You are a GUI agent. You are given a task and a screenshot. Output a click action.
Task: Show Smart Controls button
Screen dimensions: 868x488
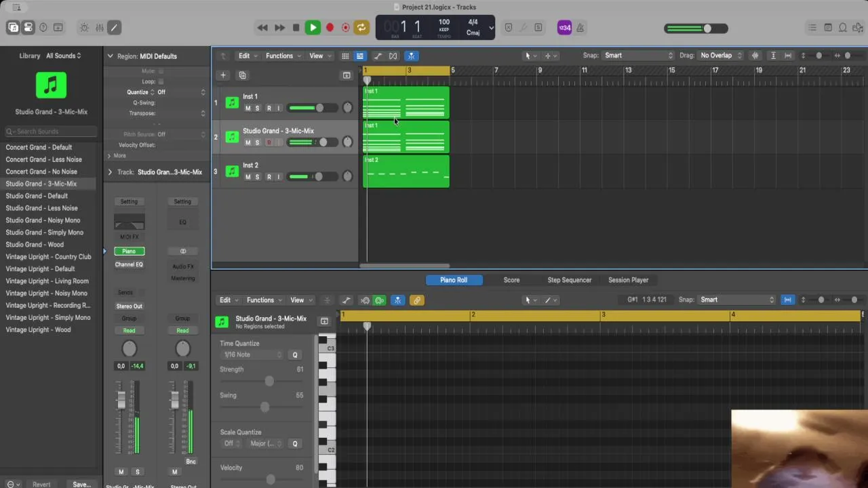click(84, 28)
